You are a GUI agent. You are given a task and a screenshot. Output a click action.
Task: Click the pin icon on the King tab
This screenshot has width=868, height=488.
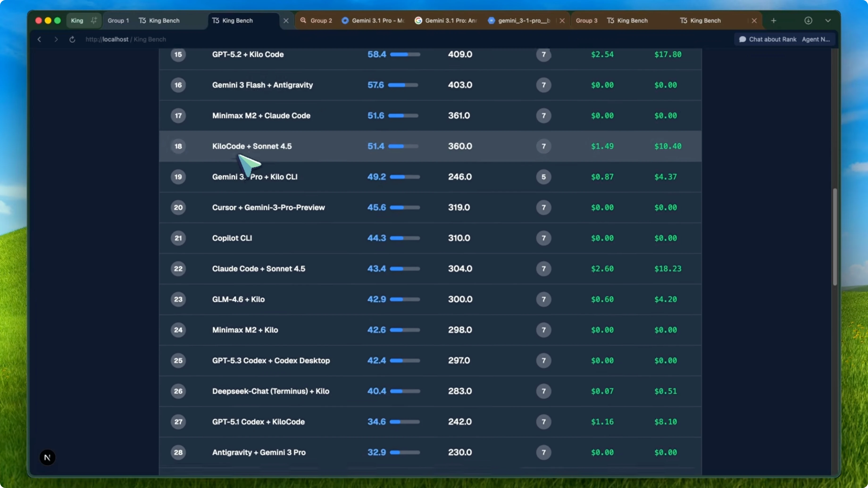(x=94, y=20)
